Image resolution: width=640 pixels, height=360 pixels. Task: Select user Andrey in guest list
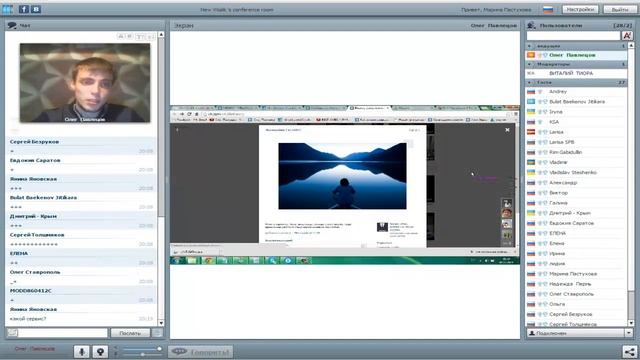click(x=576, y=91)
